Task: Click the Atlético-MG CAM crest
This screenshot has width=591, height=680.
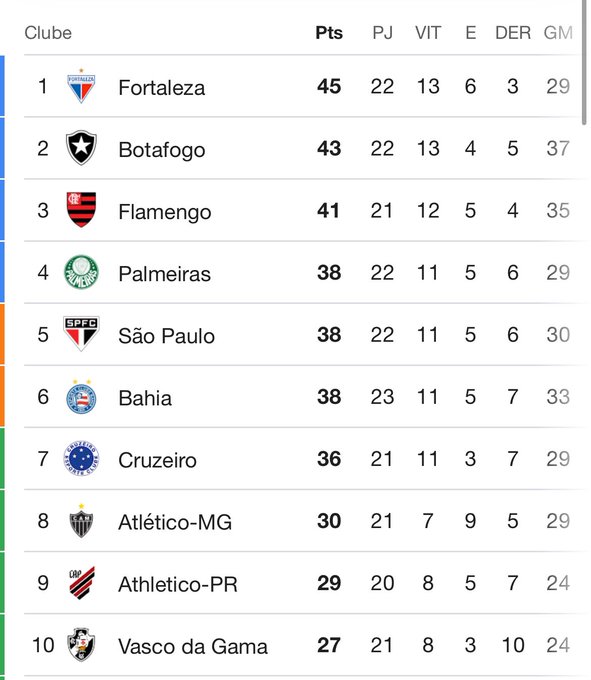Action: click(81, 521)
